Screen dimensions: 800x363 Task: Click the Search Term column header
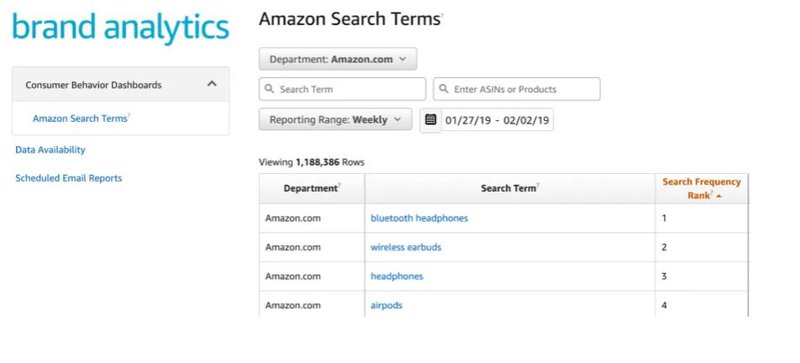click(x=510, y=188)
